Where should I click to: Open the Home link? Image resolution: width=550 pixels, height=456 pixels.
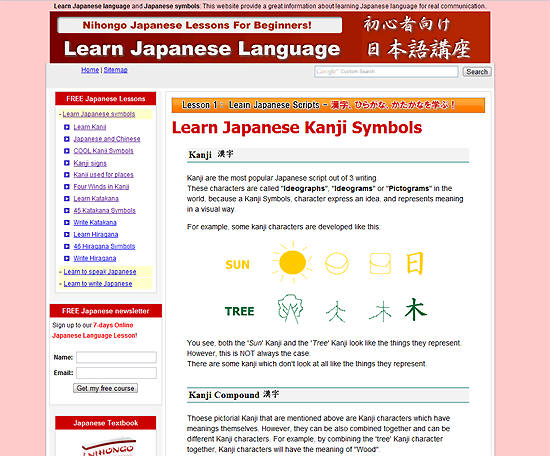pyautogui.click(x=90, y=70)
